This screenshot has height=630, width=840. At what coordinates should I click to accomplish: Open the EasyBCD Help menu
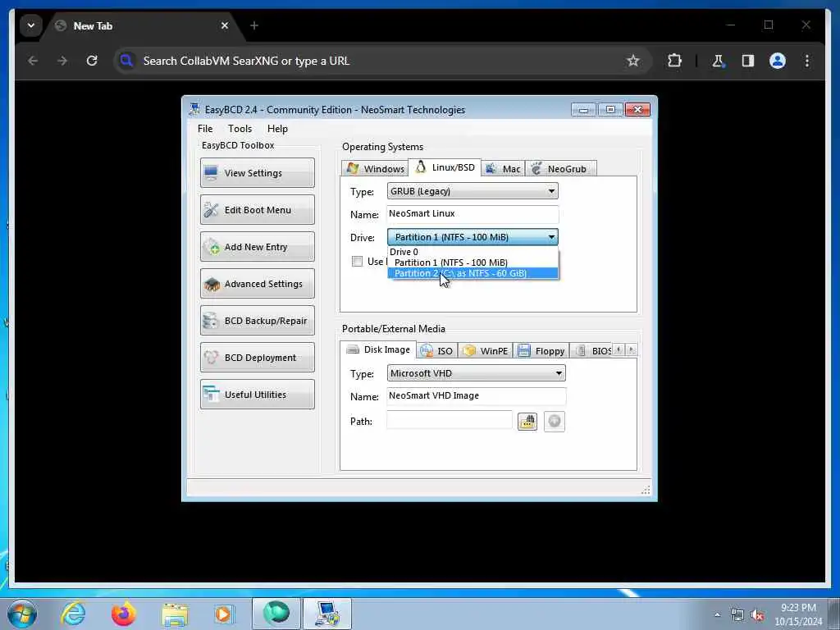point(277,129)
